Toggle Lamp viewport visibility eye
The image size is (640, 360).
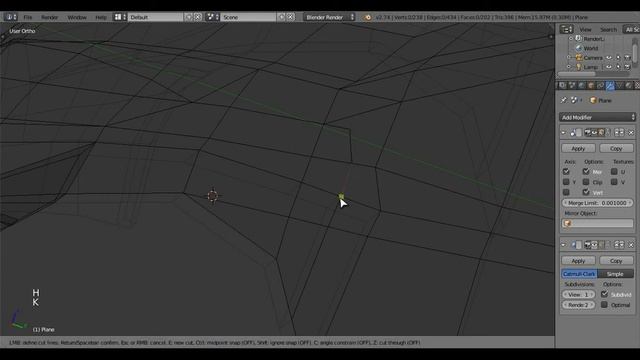pyautogui.click(x=609, y=67)
